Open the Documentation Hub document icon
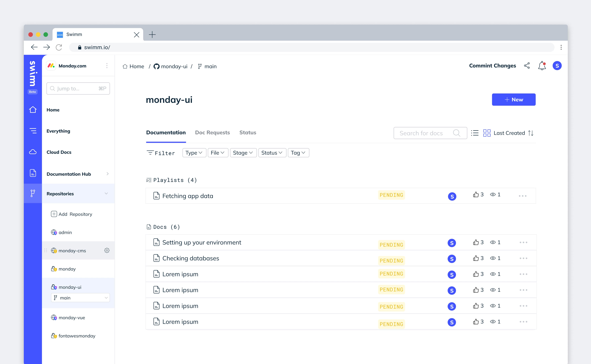 coord(33,173)
